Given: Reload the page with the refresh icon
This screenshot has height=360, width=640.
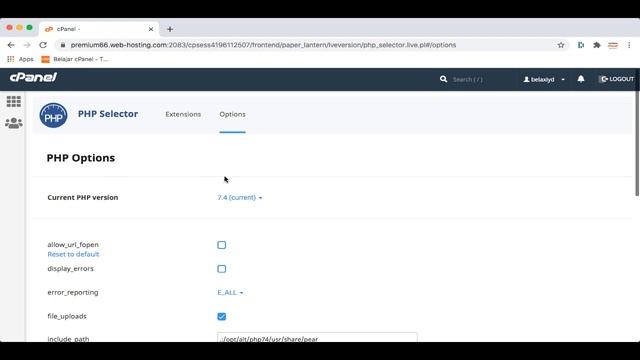Looking at the screenshot, I should pyautogui.click(x=43, y=45).
